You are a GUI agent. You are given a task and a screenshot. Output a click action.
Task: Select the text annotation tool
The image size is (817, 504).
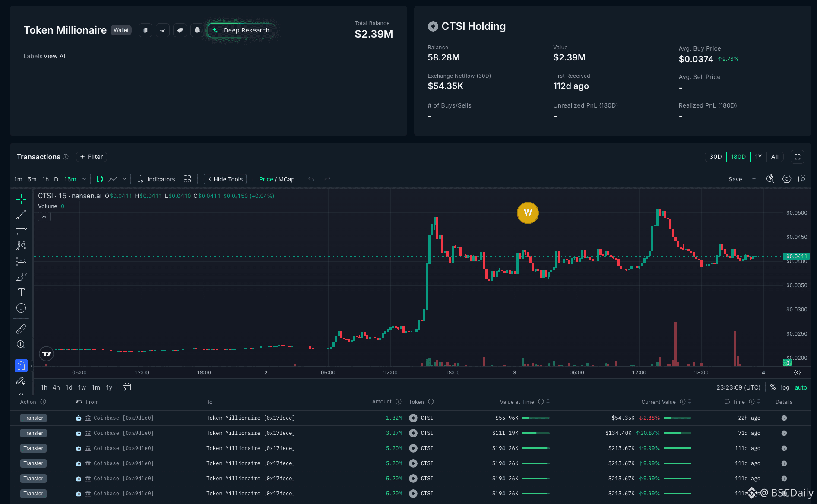21,292
